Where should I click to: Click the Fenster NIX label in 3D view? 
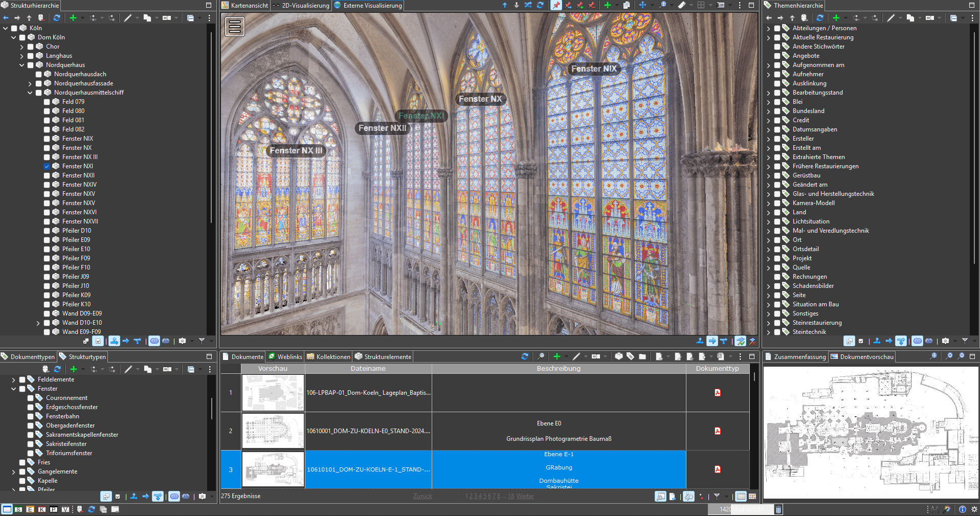click(x=593, y=69)
